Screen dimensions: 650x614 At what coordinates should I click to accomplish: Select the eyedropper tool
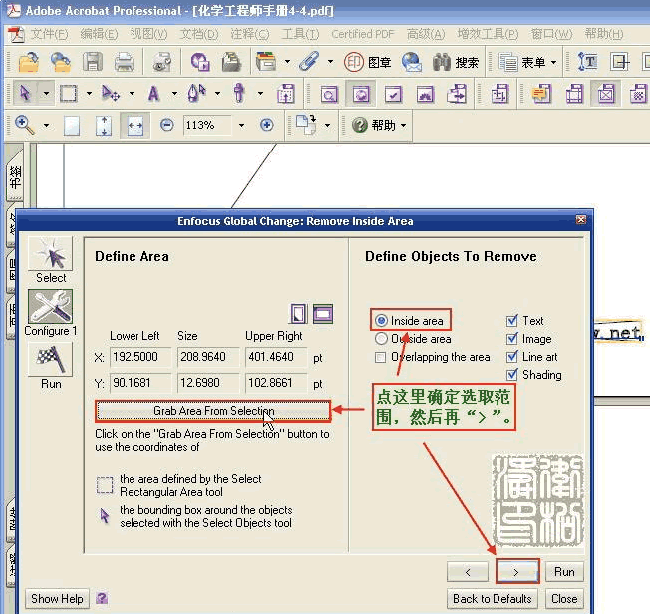[239, 92]
